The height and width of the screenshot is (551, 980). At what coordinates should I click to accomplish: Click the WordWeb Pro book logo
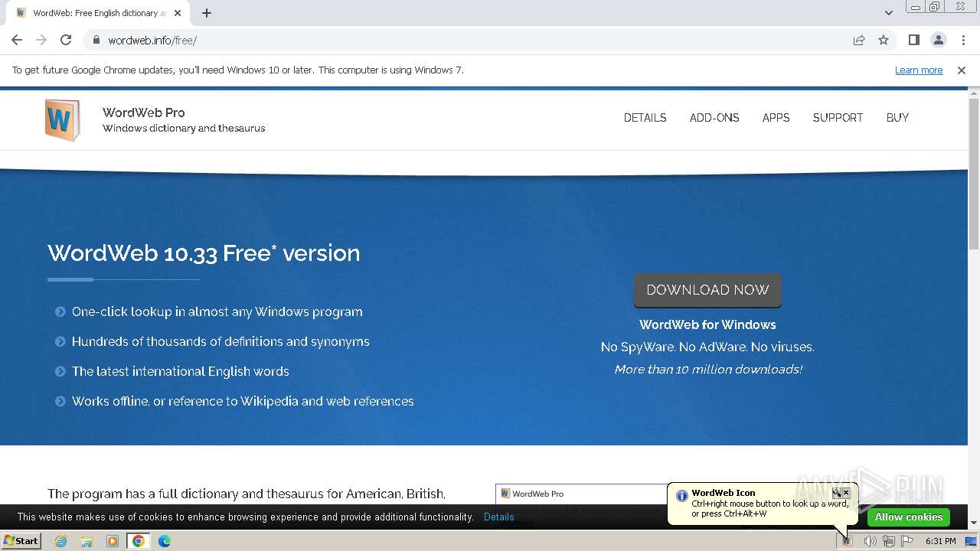click(62, 120)
